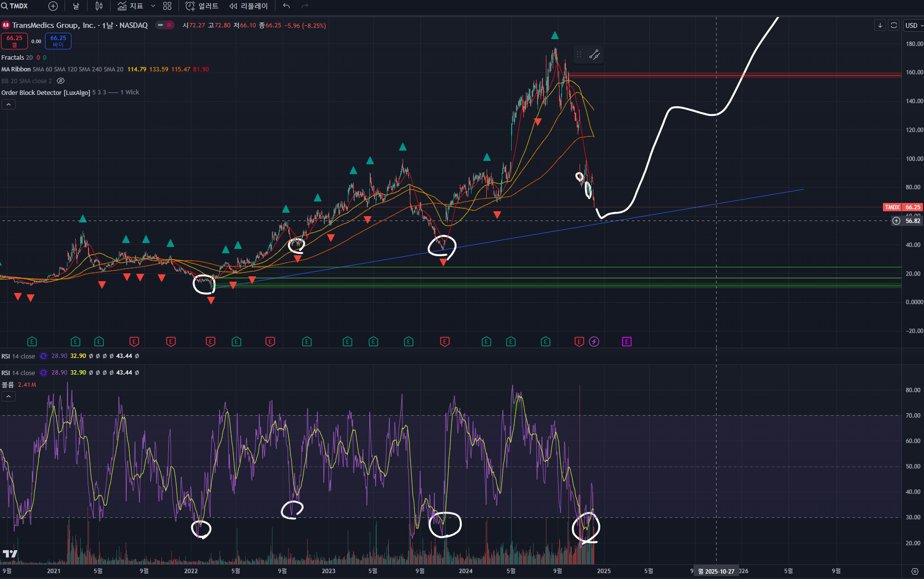Click the purple lightning event marker
Screen dimensions: 924x579
pyautogui.click(x=594, y=342)
